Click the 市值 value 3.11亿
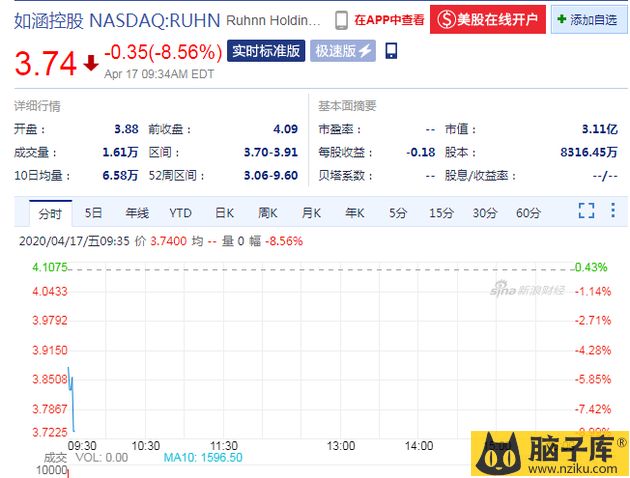The image size is (630, 478). [x=599, y=129]
